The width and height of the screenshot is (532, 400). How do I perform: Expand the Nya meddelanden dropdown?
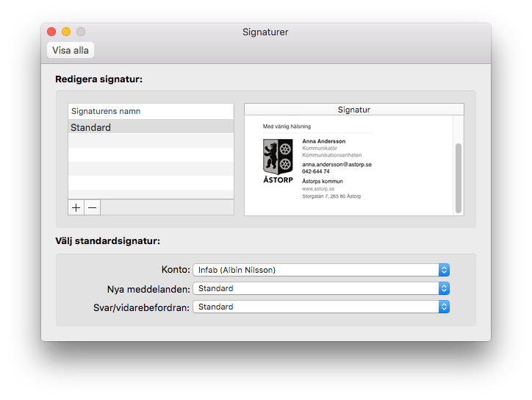tap(320, 288)
